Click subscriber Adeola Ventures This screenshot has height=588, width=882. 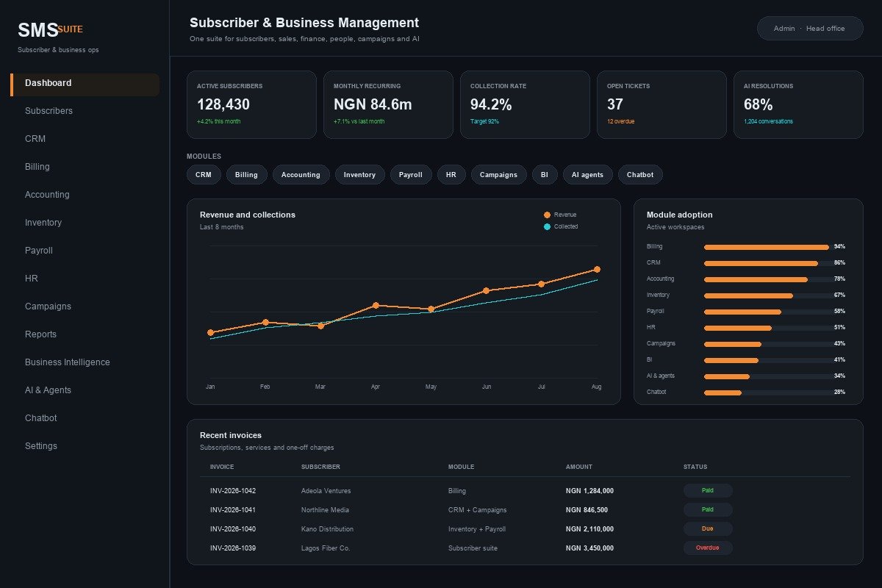coord(326,491)
